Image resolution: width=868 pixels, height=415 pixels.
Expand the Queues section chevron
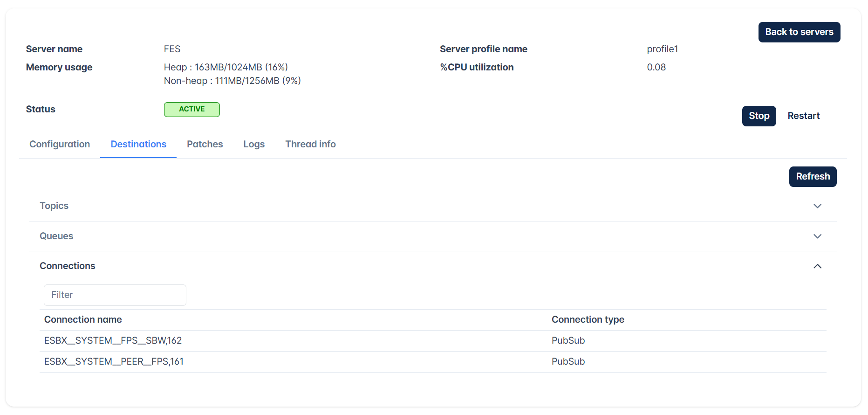tap(817, 236)
